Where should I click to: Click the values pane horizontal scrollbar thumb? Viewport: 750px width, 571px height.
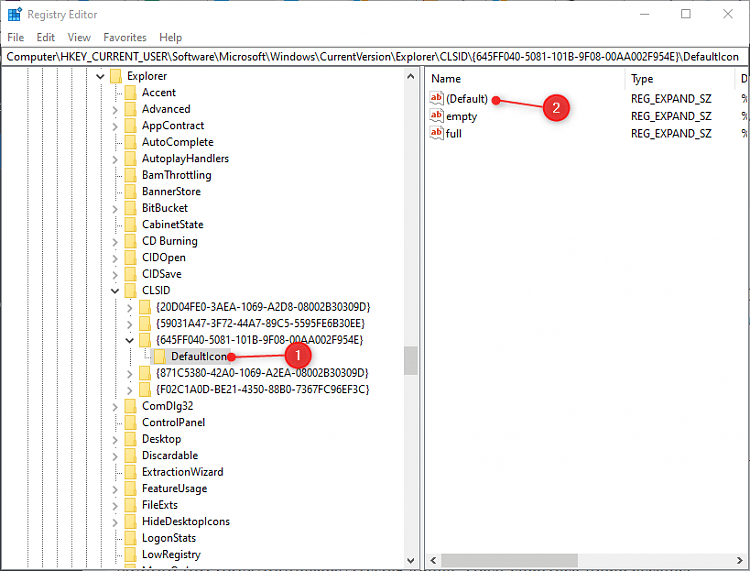[509, 560]
